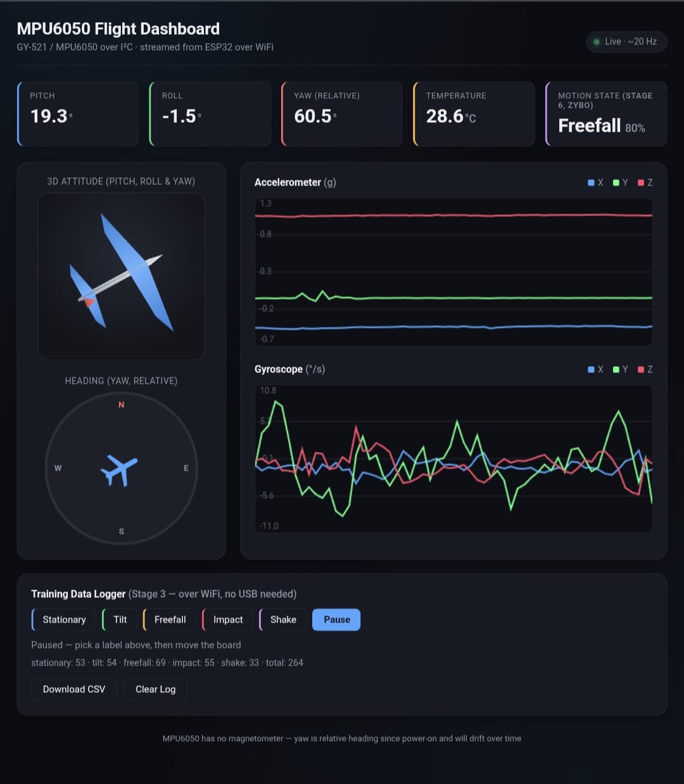Click the sample counts line starting 'stationary: 53'
Viewport: 684px width, 784px height.
[x=167, y=662]
